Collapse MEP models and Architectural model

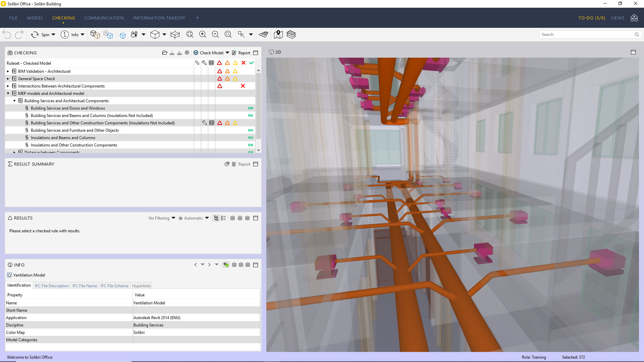pyautogui.click(x=8, y=94)
